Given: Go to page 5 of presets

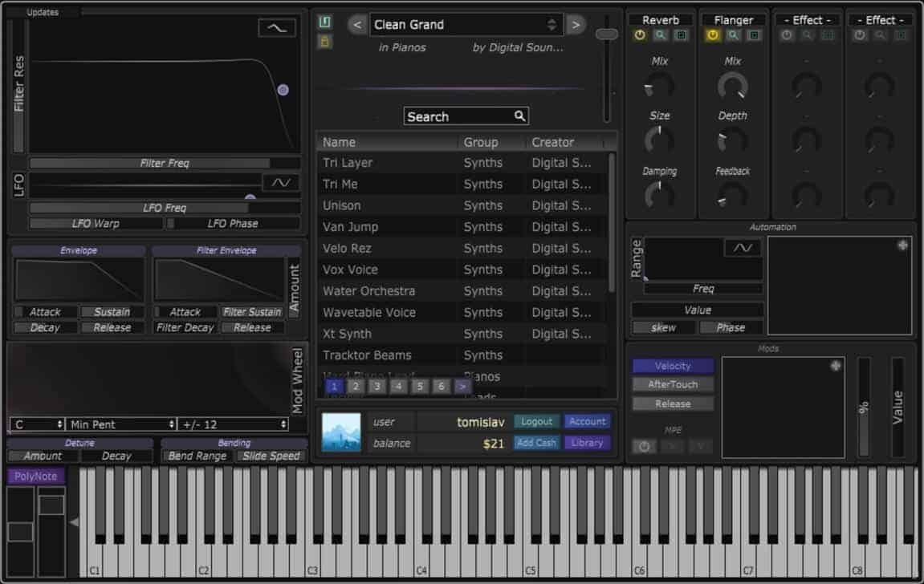Looking at the screenshot, I should 420,386.
